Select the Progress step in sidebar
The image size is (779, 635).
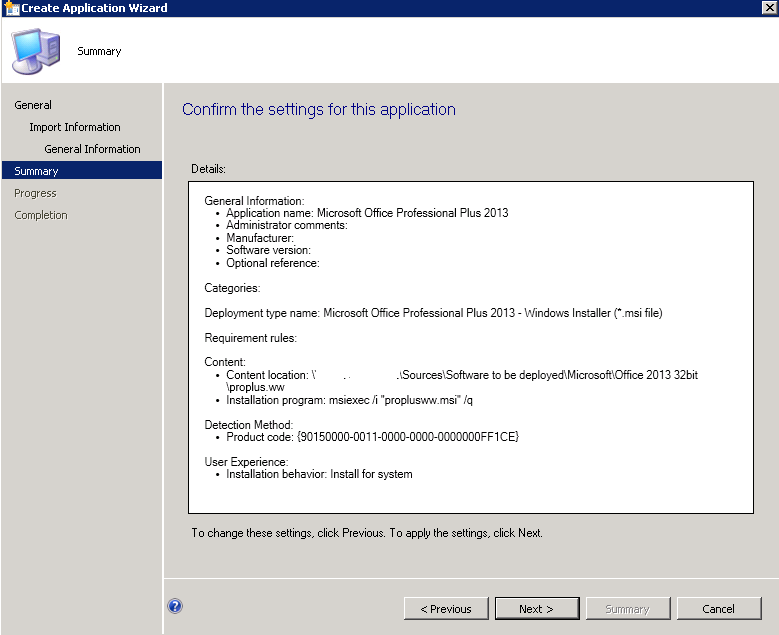35,193
